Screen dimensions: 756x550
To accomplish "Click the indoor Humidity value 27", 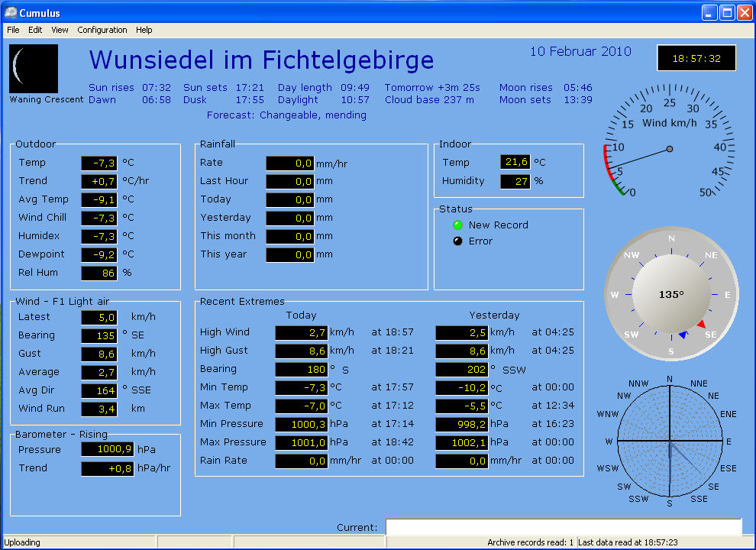I will (515, 181).
